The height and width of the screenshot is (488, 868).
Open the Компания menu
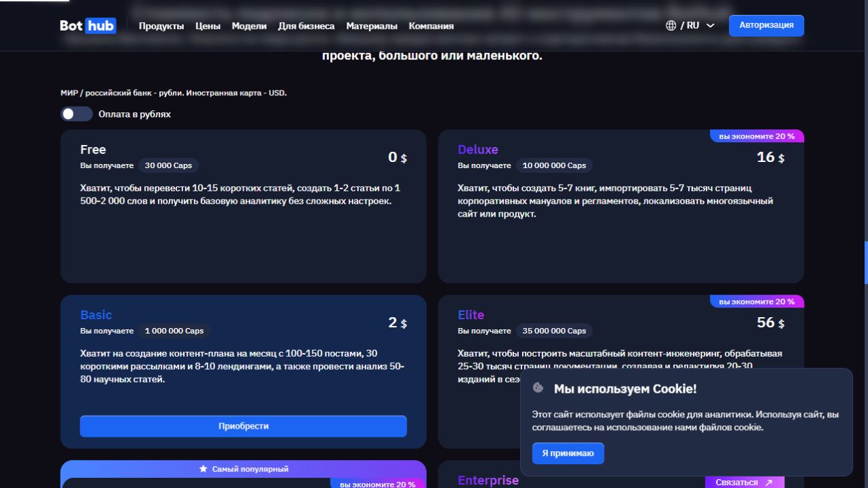click(x=431, y=26)
